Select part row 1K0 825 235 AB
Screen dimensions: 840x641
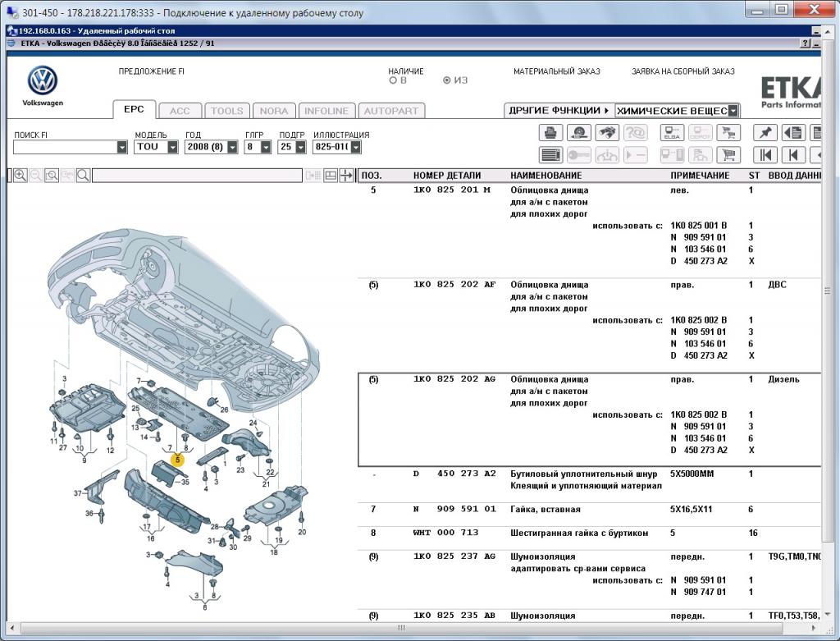click(x=589, y=616)
